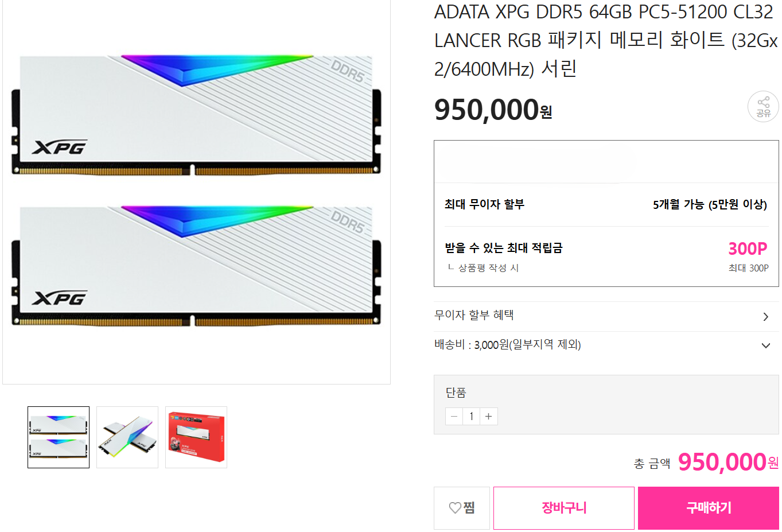Increase quantity with the plus icon
This screenshot has width=782, height=532.
[489, 416]
